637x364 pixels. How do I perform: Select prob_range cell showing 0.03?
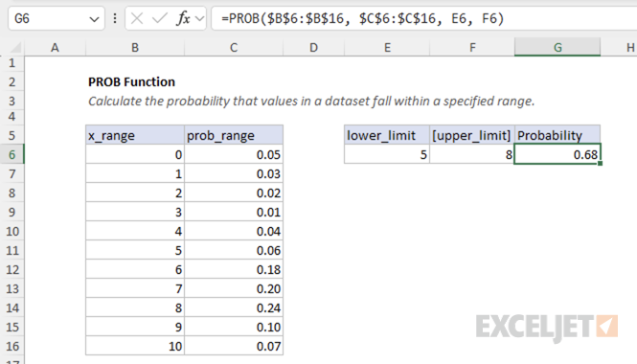point(234,173)
